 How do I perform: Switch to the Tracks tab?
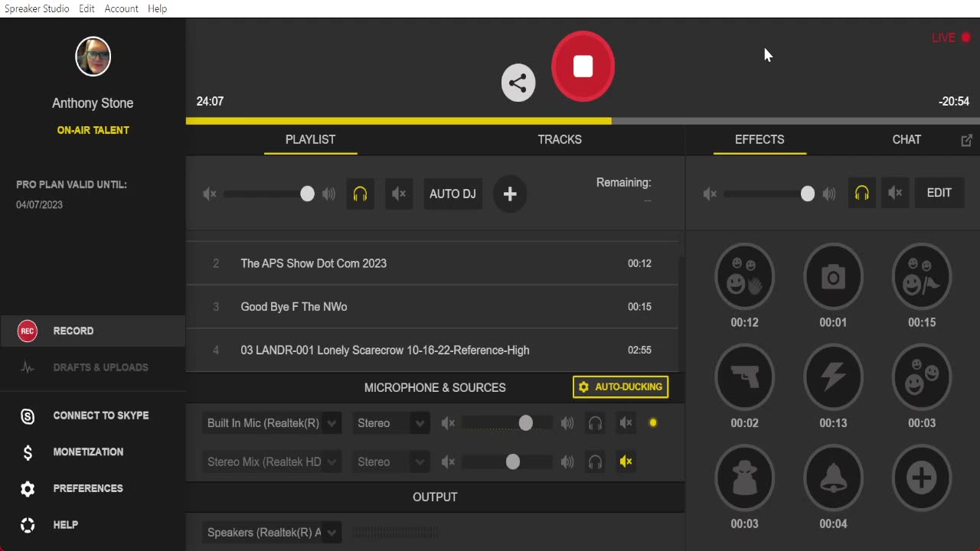click(560, 139)
